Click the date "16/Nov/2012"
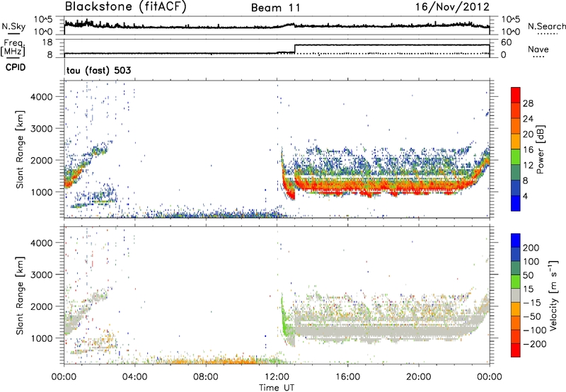This screenshot has height=392, width=566. point(452,7)
